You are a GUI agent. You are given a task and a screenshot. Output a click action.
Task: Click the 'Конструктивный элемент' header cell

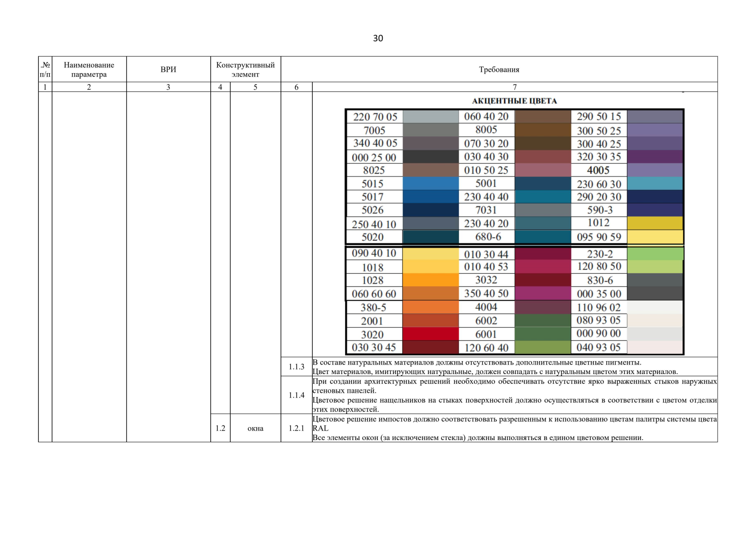pos(245,70)
